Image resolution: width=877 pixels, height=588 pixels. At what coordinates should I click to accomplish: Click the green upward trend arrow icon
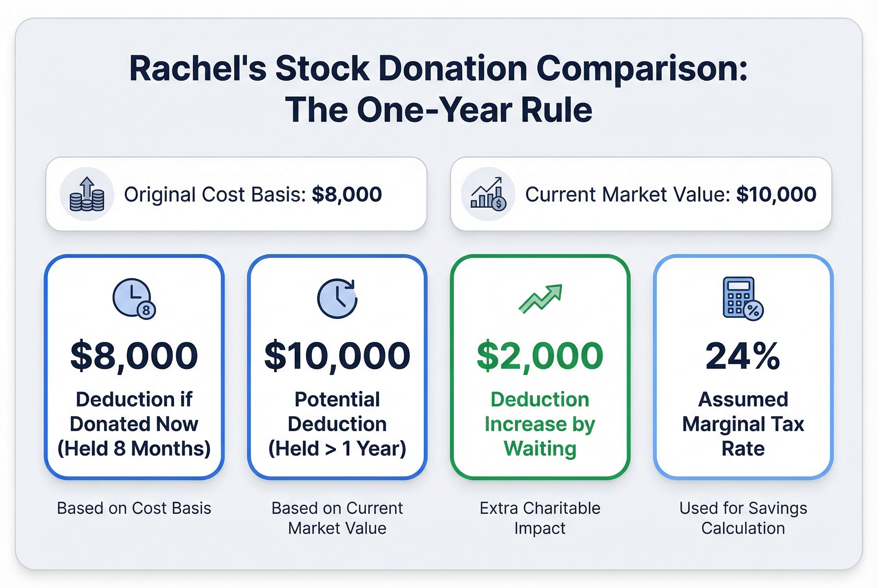[x=540, y=299]
